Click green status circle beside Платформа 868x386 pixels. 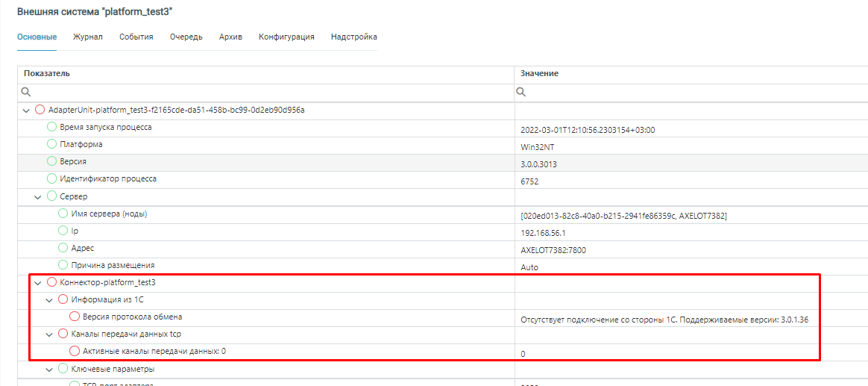(52, 144)
